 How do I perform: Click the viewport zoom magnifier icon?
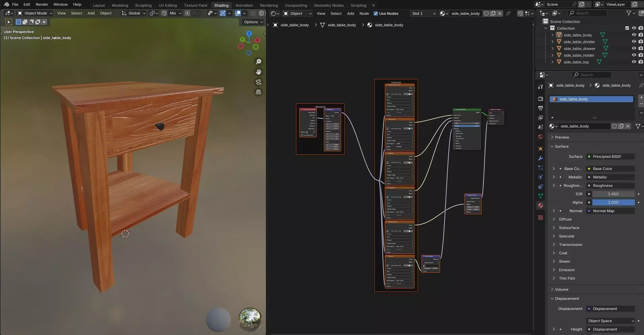point(258,62)
